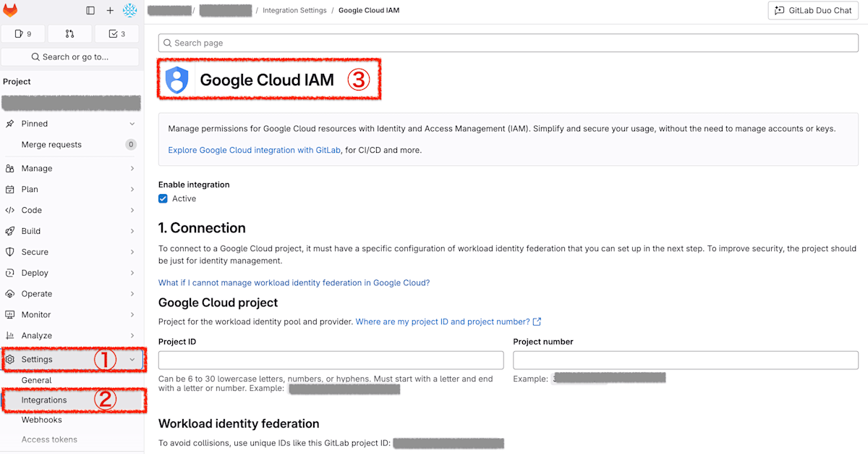Click the Operate cloud icon
This screenshot has width=868, height=454.
[9, 294]
